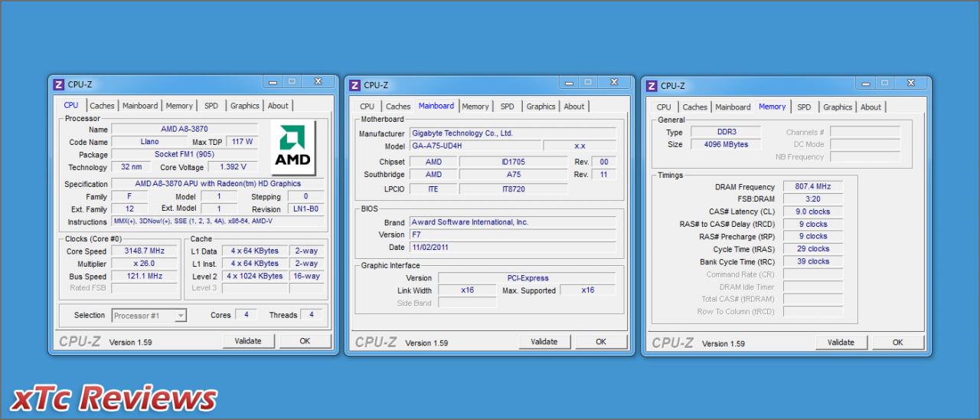Close the middle CPU-Z Mainboard window
The height and width of the screenshot is (420, 980).
(614, 82)
